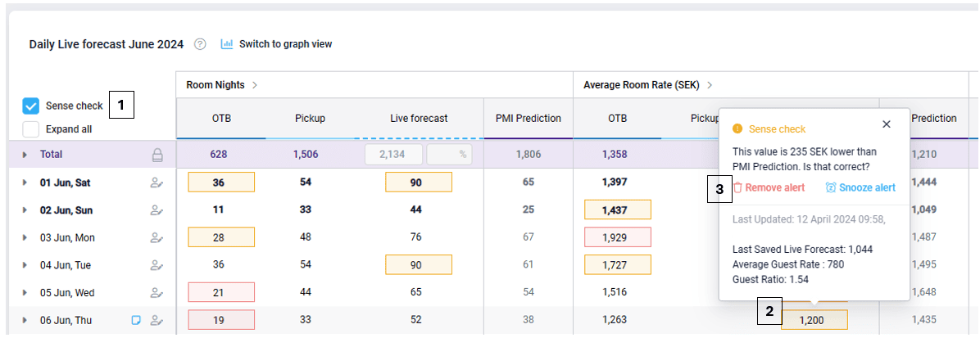Click the edit-user icon for 01 Jun, Sat

click(156, 183)
